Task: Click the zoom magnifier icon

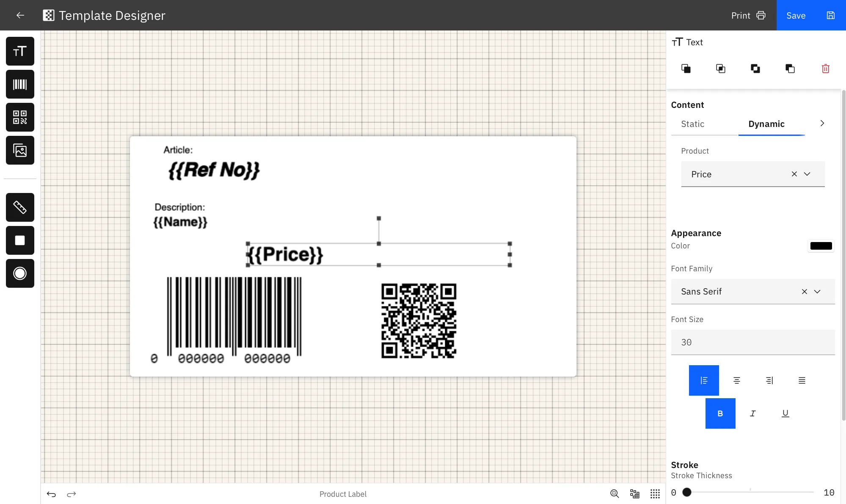Action: coord(615,494)
